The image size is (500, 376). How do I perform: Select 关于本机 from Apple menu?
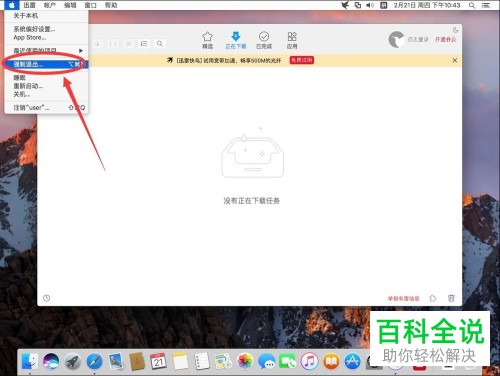pos(46,16)
